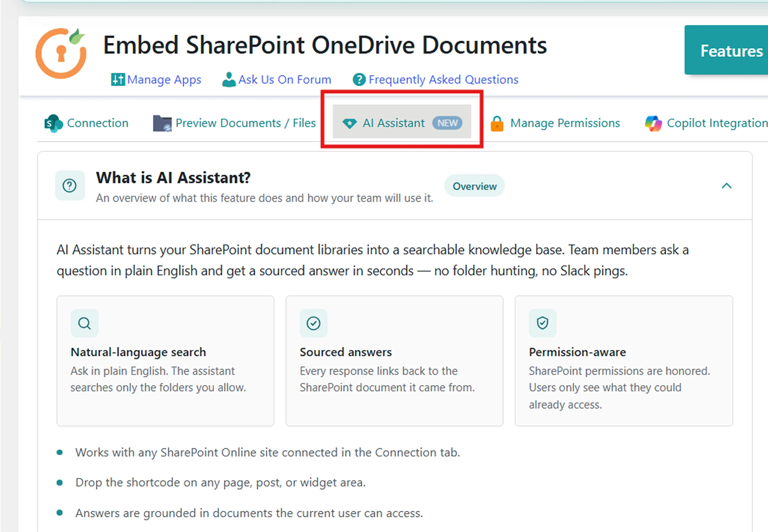The height and width of the screenshot is (532, 768).
Task: Click 'Ask in plain English' card description
Action: point(158,379)
